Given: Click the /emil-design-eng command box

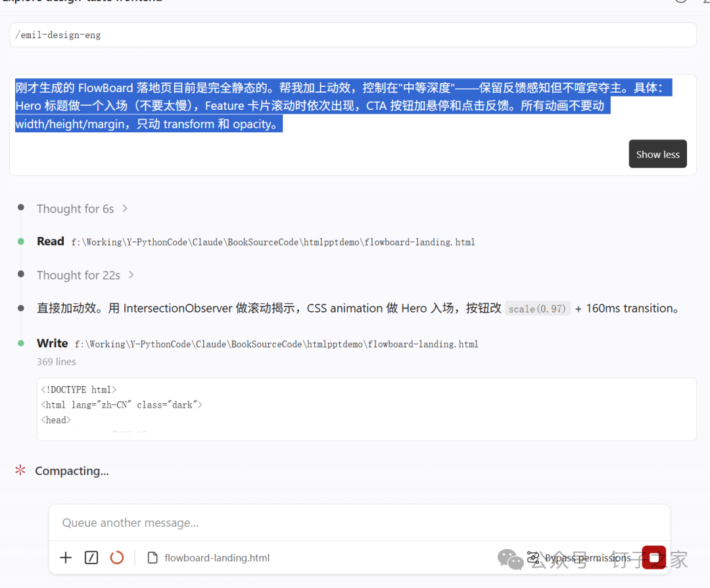Looking at the screenshot, I should click(353, 35).
